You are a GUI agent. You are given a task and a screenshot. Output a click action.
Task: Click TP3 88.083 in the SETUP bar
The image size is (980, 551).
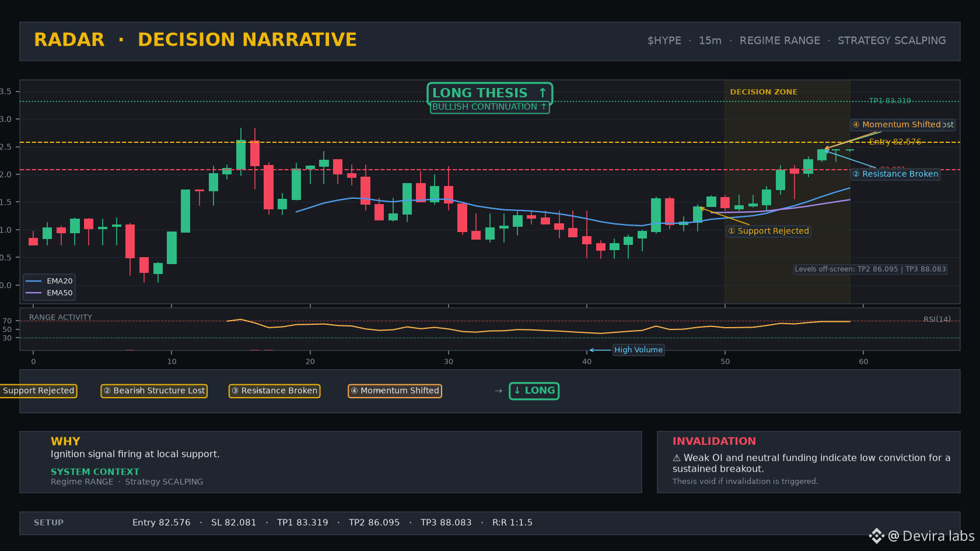446,523
